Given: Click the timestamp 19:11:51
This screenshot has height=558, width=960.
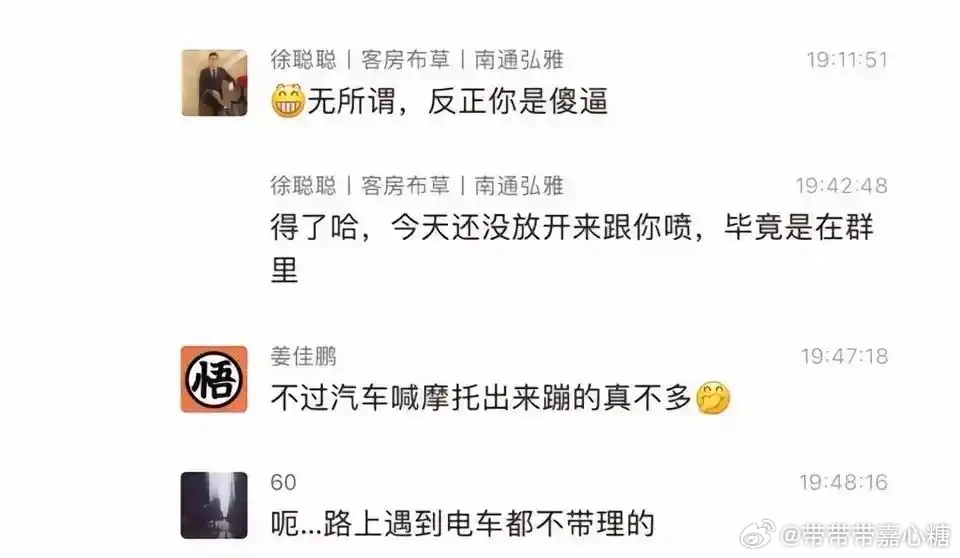Looking at the screenshot, I should [x=847, y=59].
